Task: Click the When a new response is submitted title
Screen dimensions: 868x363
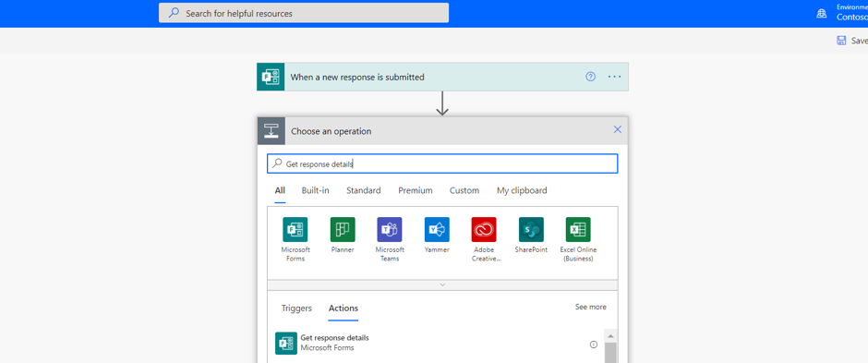Action: click(357, 77)
